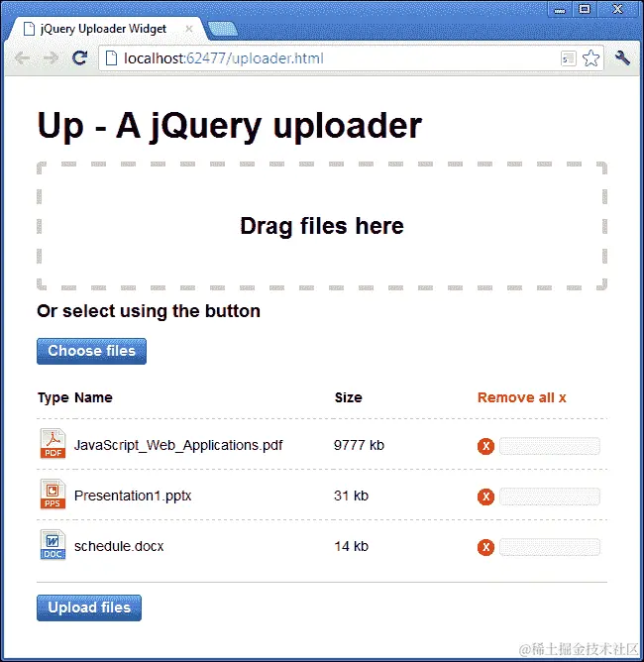Maximize the browser window
Image resolution: width=644 pixels, height=662 pixels.
tap(585, 9)
